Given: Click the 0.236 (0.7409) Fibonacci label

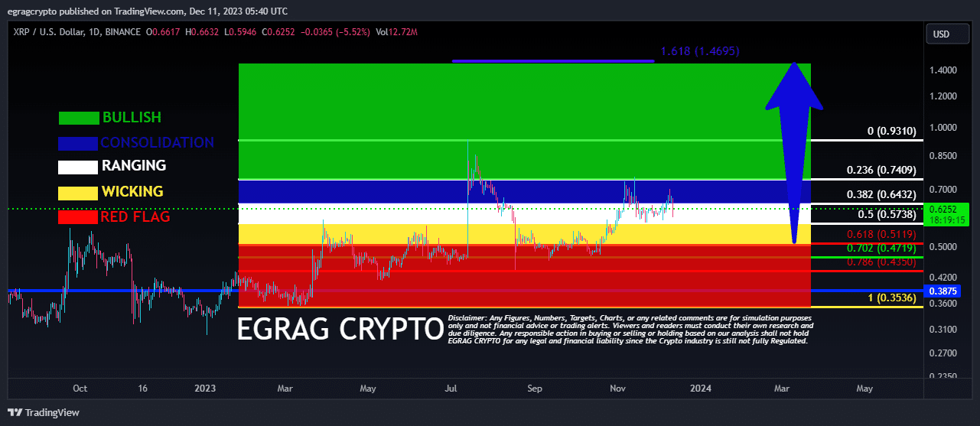Looking at the screenshot, I should click(881, 169).
